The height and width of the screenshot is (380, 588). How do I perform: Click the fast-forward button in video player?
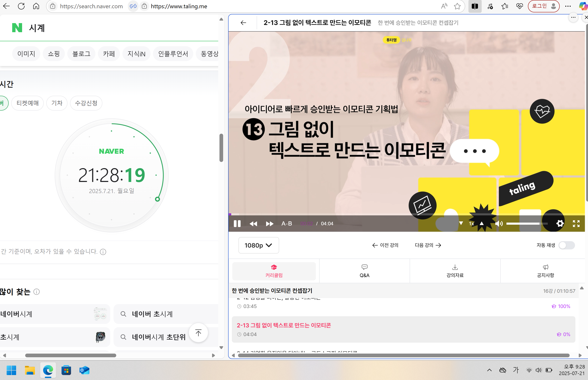[269, 224]
